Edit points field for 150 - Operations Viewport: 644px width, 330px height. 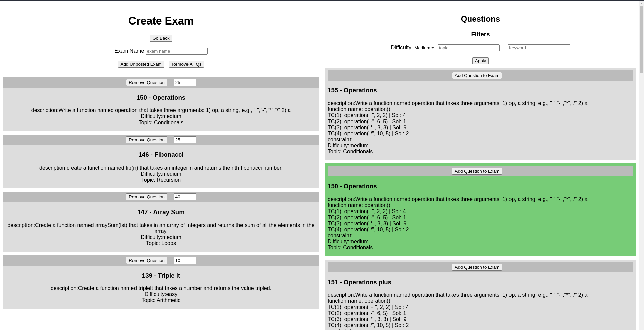[184, 83]
